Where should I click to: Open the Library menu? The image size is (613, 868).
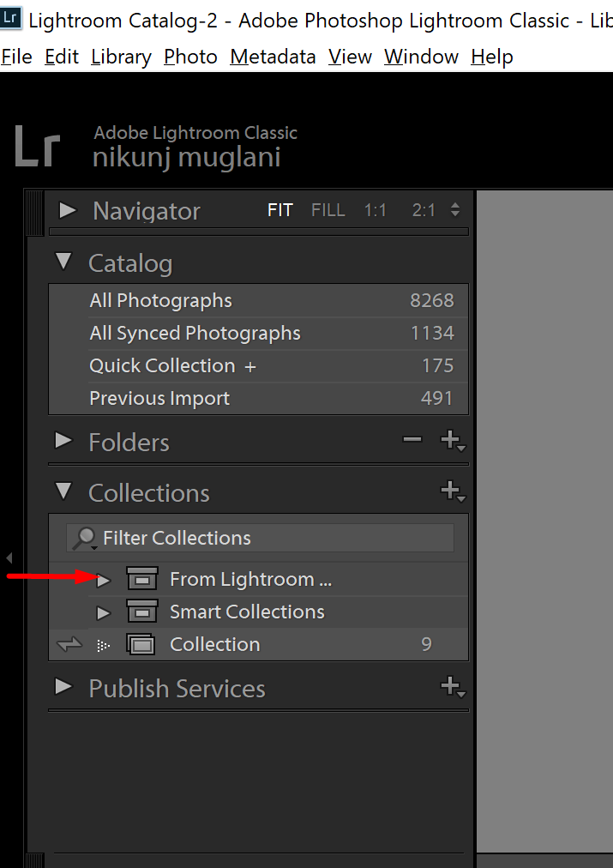(x=120, y=56)
